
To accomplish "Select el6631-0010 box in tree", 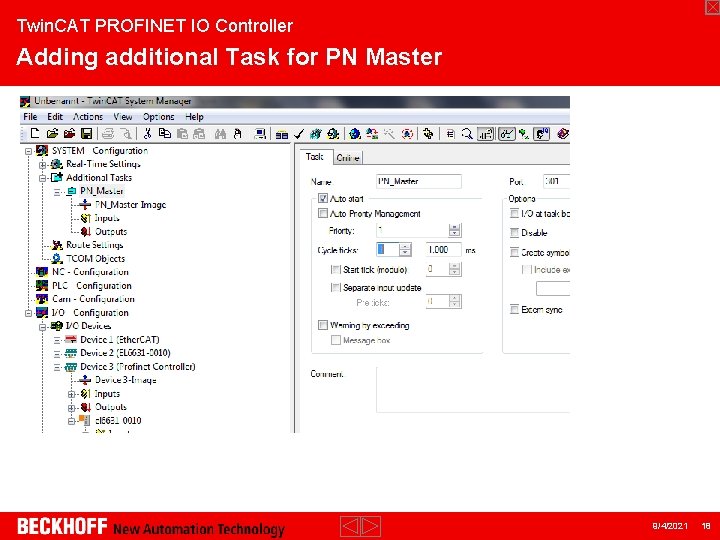I will tap(118, 420).
